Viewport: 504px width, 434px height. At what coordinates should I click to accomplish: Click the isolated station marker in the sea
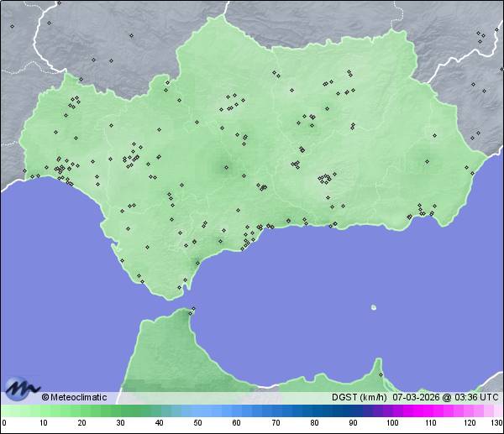[373, 307]
